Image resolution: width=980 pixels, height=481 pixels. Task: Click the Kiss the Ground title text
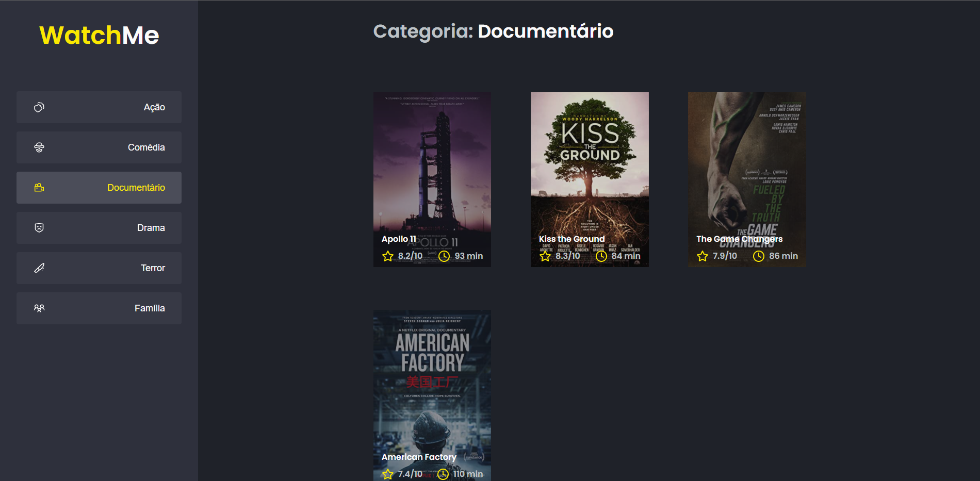pyautogui.click(x=571, y=239)
